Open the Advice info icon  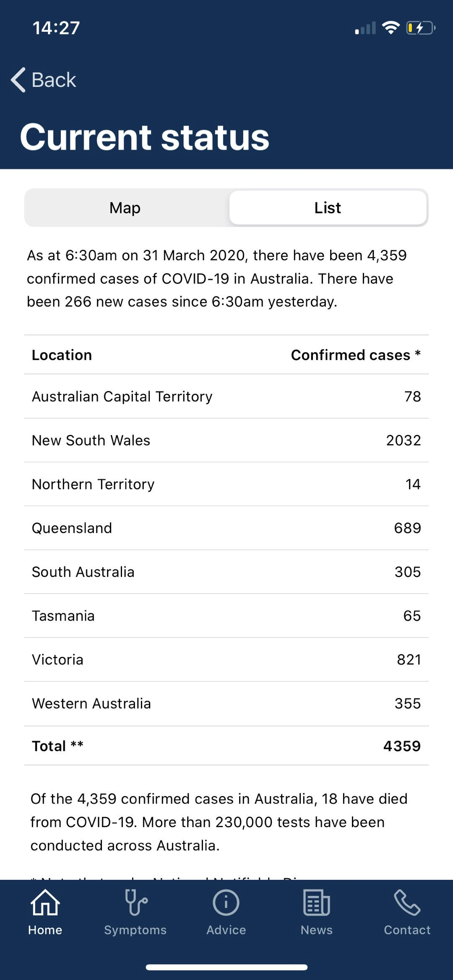tap(226, 902)
